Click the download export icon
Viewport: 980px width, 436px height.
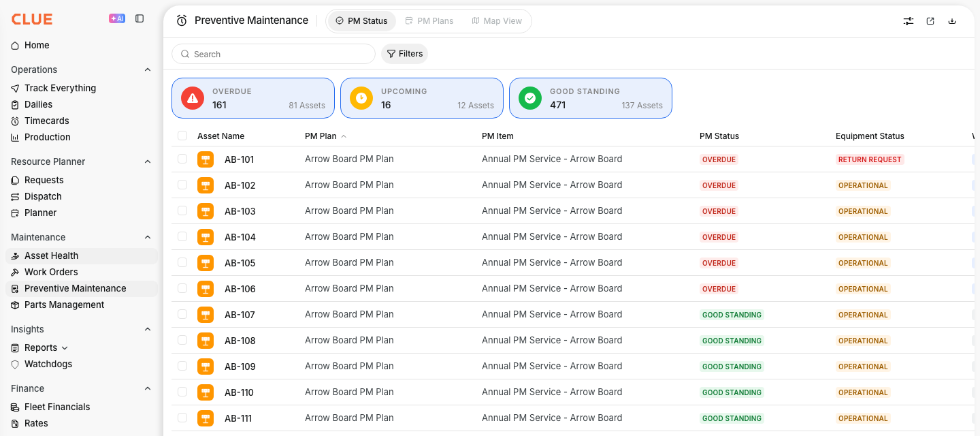(x=952, y=21)
